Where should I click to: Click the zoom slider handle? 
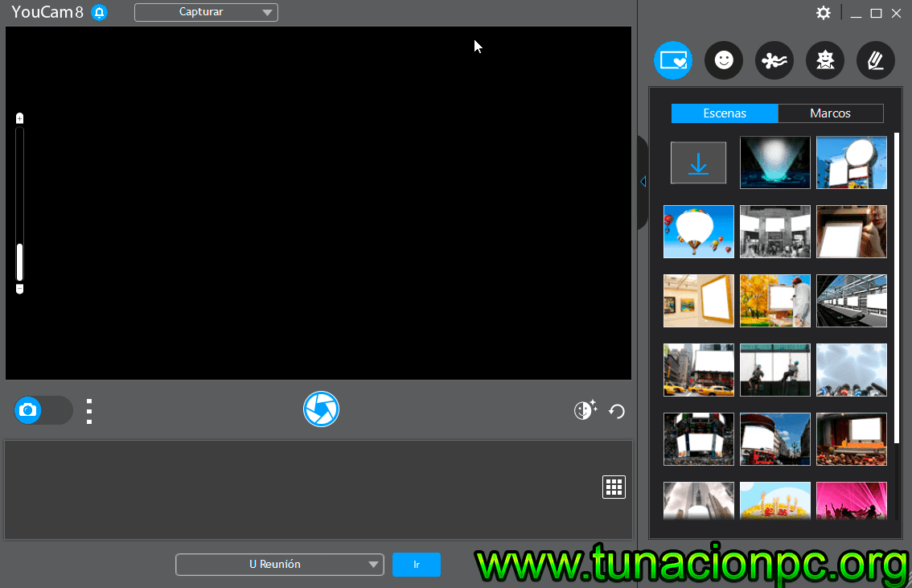tap(20, 261)
